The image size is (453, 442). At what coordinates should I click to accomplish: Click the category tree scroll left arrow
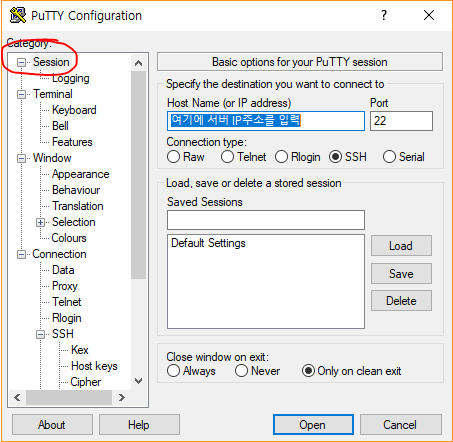[x=17, y=397]
